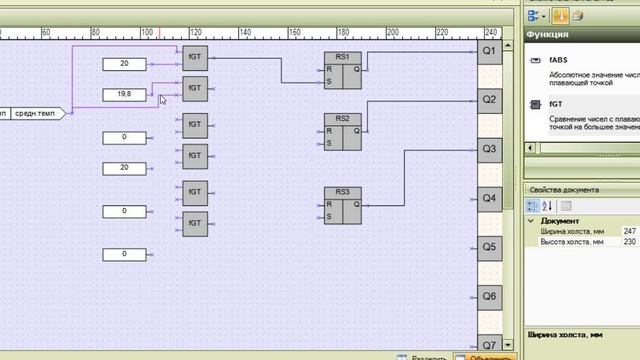Open the library tree view icon
Image resolution: width=640 pixels, height=360 pixels.
(533, 16)
